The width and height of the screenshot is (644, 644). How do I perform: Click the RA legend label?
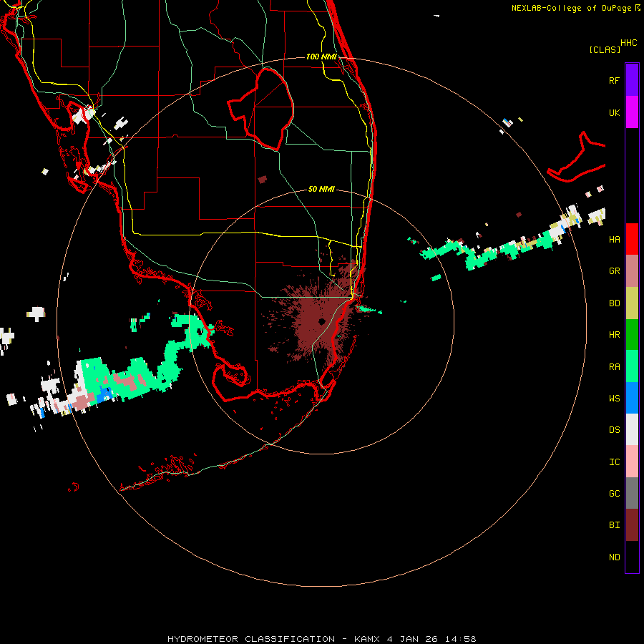coord(614,367)
